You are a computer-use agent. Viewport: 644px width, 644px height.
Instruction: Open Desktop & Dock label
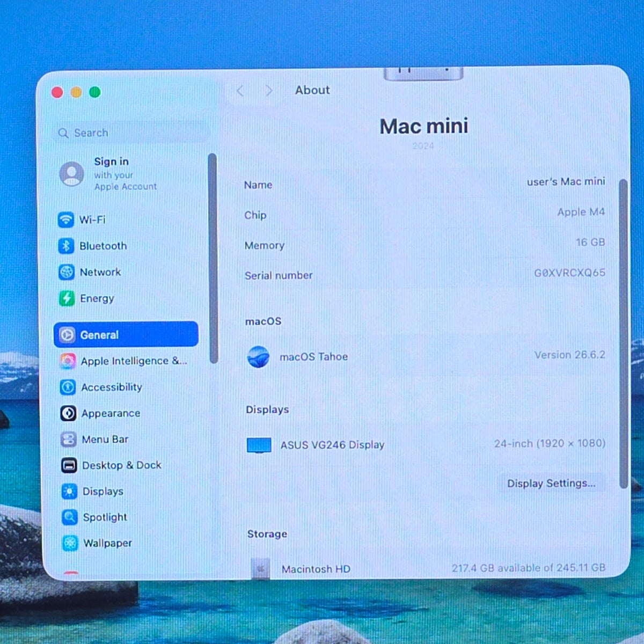pos(122,465)
